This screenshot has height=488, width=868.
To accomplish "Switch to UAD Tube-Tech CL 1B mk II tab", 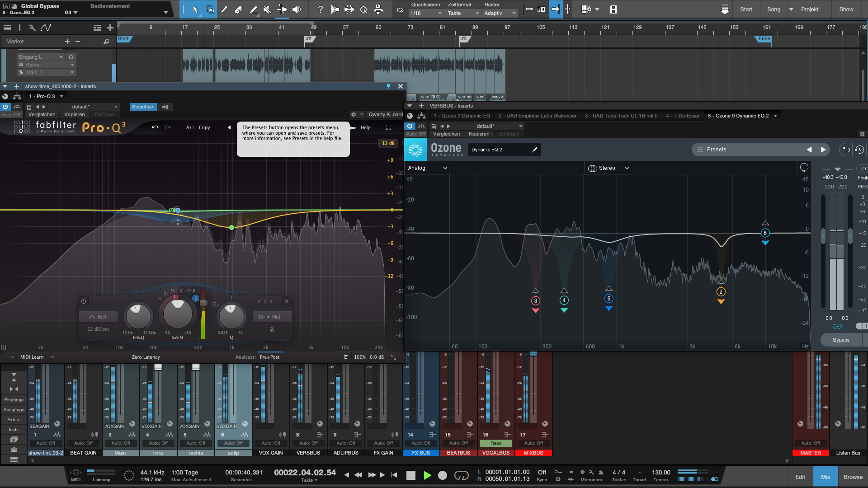I will pos(621,116).
